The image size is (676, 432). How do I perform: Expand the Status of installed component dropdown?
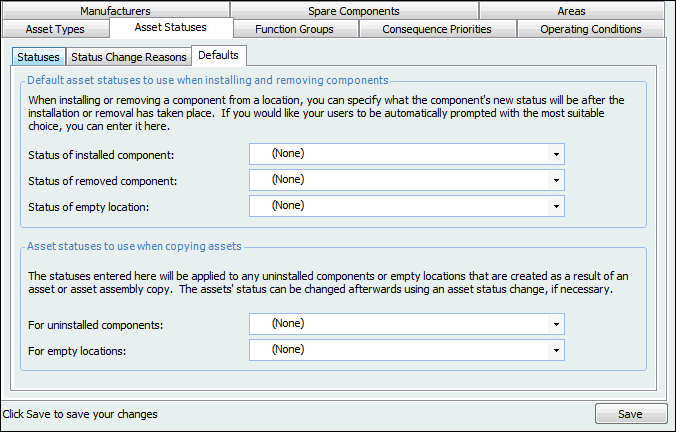click(555, 154)
